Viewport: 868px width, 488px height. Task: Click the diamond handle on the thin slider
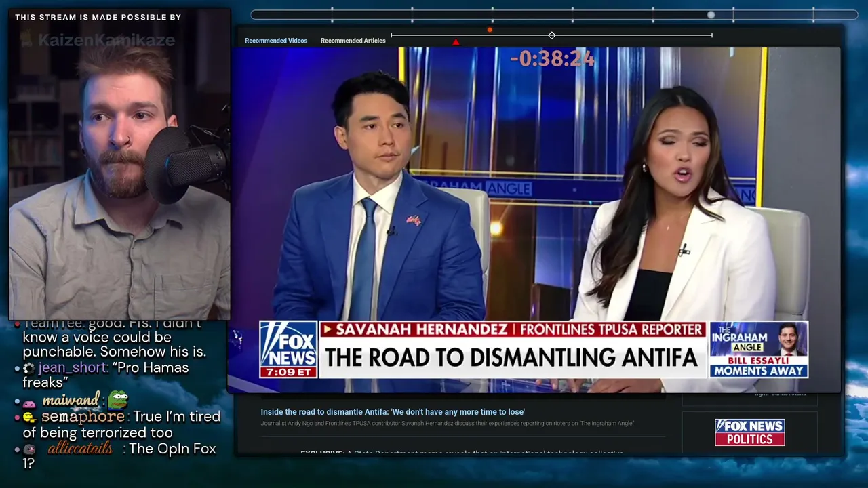tap(551, 35)
